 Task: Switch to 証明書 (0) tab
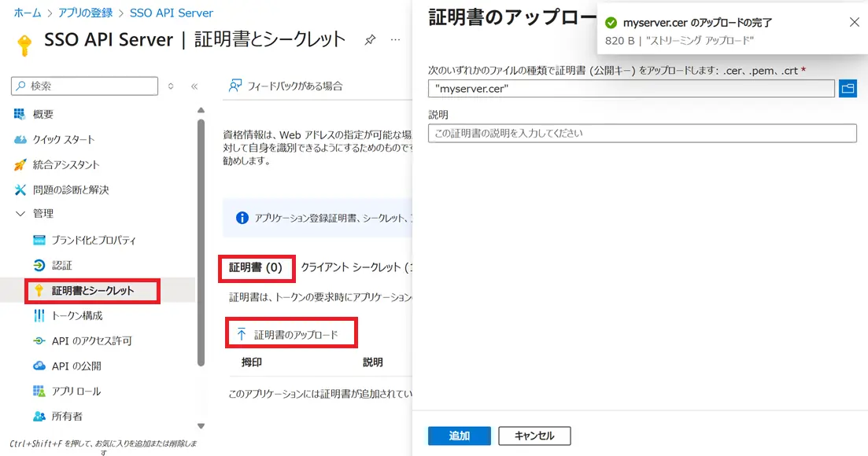coord(256,267)
